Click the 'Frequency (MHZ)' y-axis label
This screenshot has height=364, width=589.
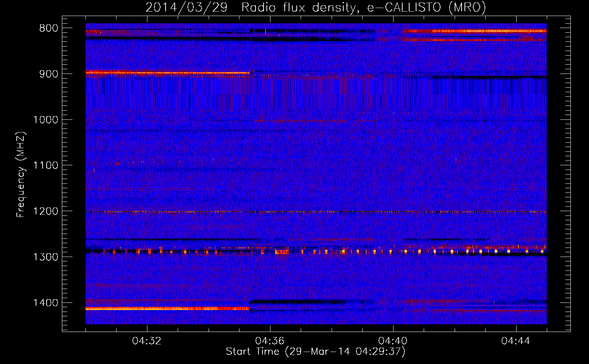[21, 174]
